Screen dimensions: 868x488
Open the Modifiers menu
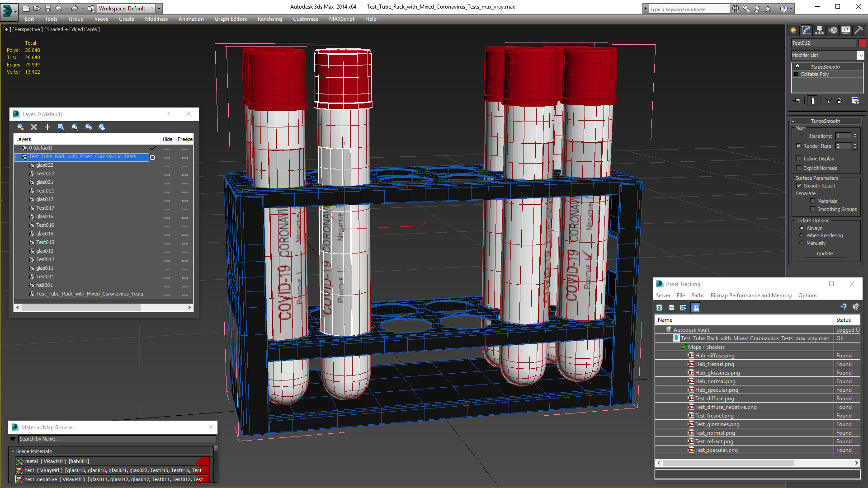(156, 19)
